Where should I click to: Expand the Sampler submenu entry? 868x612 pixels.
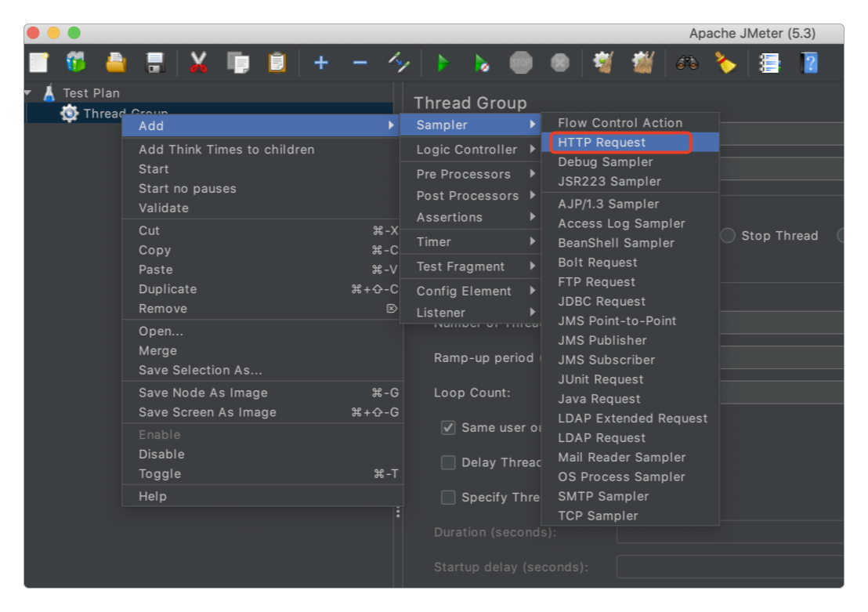coord(471,125)
